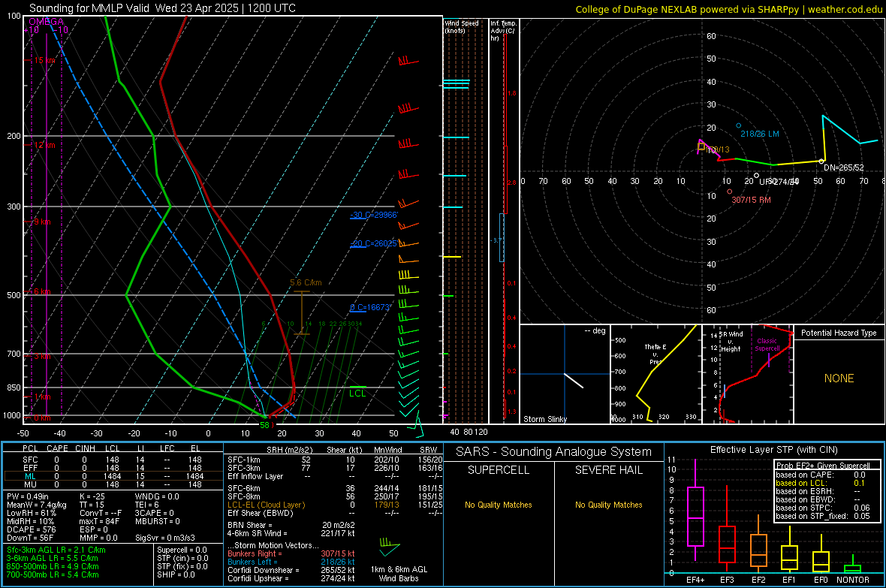Click the magenta OMEGA label
The width and height of the screenshot is (886, 588).
point(46,22)
